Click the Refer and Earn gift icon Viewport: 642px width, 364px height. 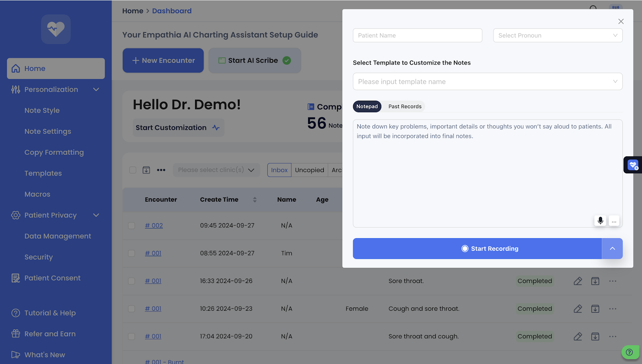click(x=16, y=334)
